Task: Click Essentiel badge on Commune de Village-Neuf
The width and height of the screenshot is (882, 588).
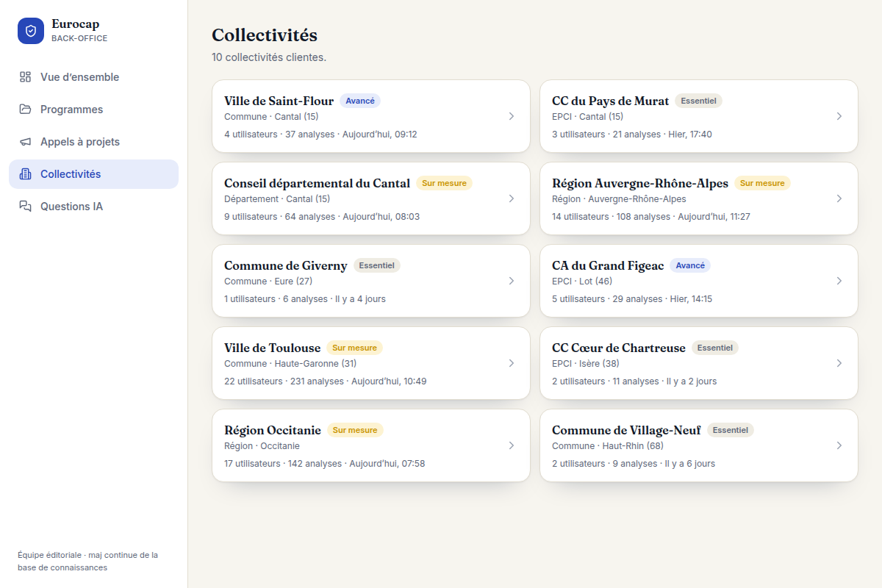Action: [730, 430]
